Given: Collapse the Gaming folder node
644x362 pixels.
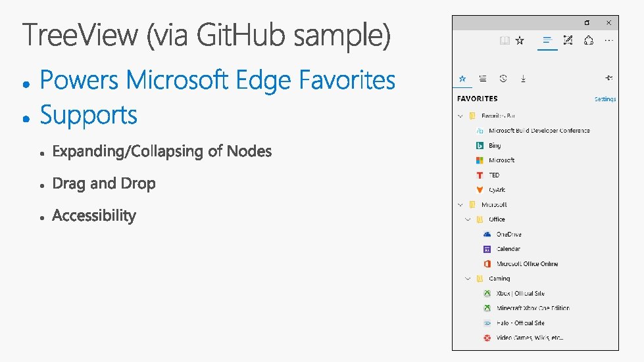Looking at the screenshot, I should click(x=468, y=279).
